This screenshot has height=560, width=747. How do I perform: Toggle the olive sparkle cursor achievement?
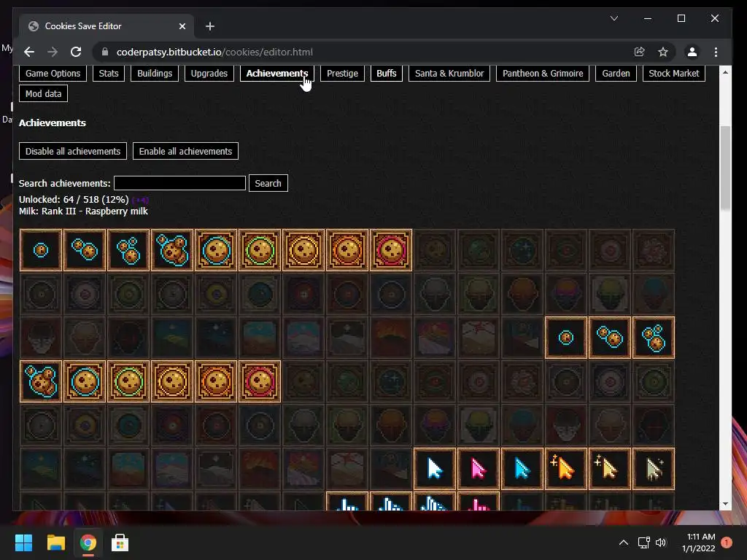654,469
